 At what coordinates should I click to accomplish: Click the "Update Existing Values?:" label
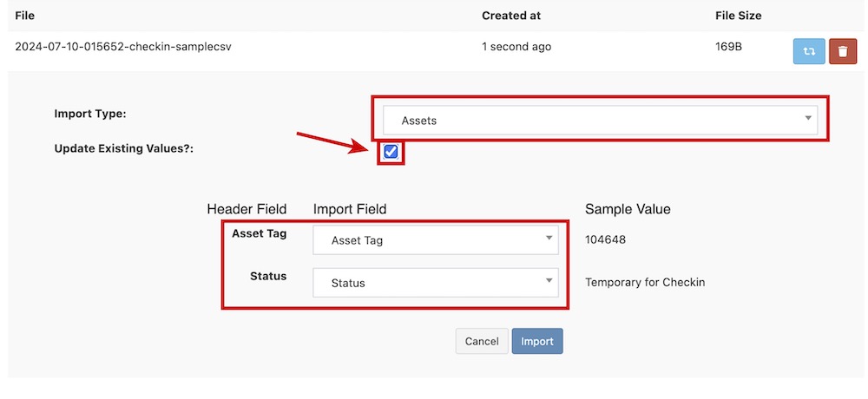click(124, 148)
